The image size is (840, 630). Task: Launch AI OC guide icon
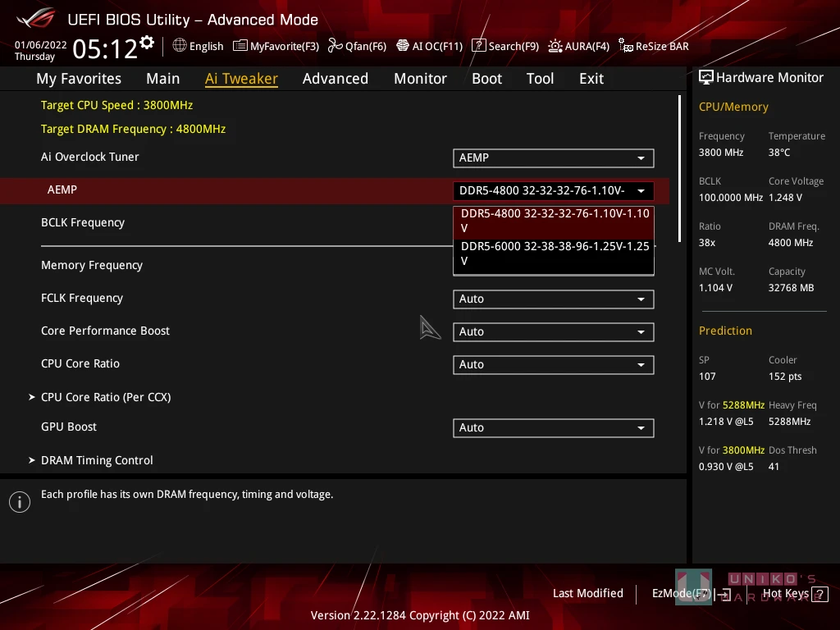[402, 46]
